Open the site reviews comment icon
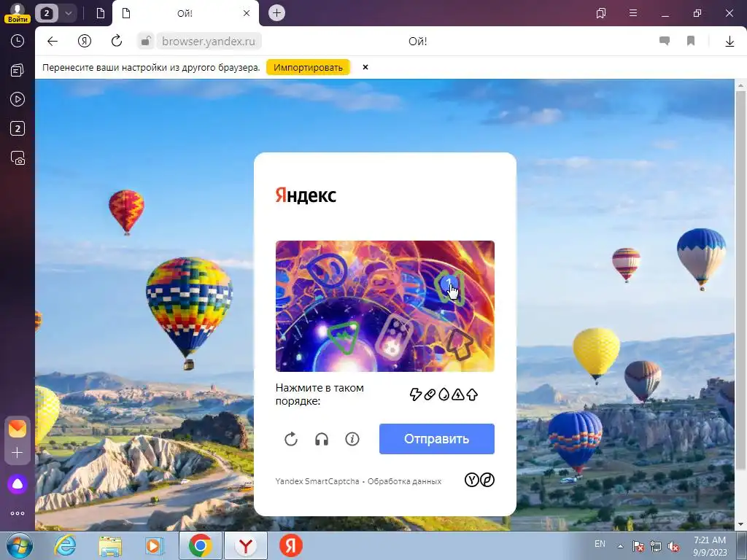747x560 pixels. point(665,41)
